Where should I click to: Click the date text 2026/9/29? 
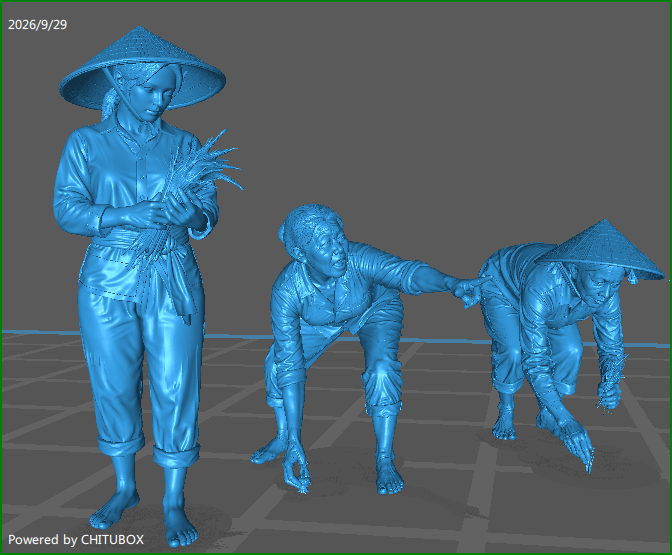(x=38, y=25)
